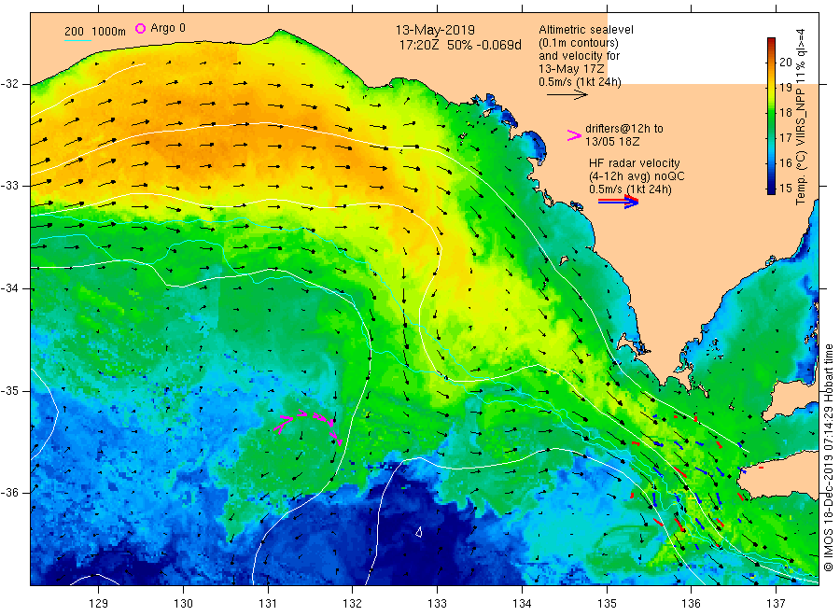Screen dimensions: 840x616
Task: Click the magenta drifter arrowhead legend symbol
Action: (x=574, y=135)
